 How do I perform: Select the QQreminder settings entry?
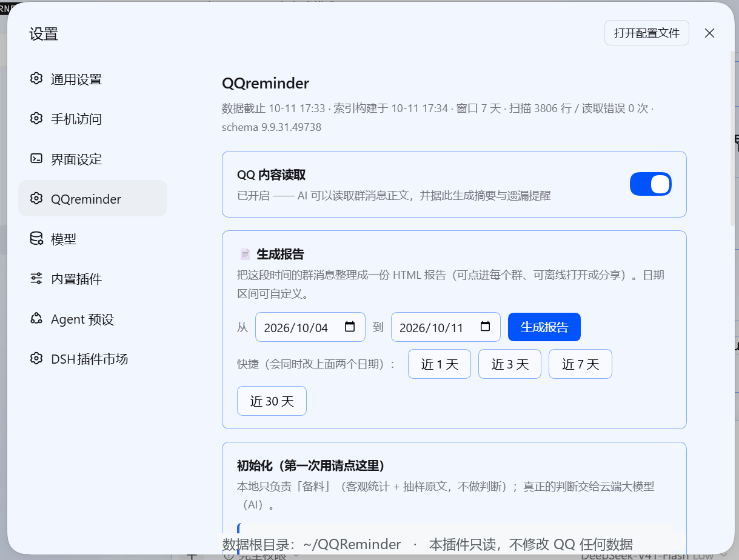(x=93, y=199)
